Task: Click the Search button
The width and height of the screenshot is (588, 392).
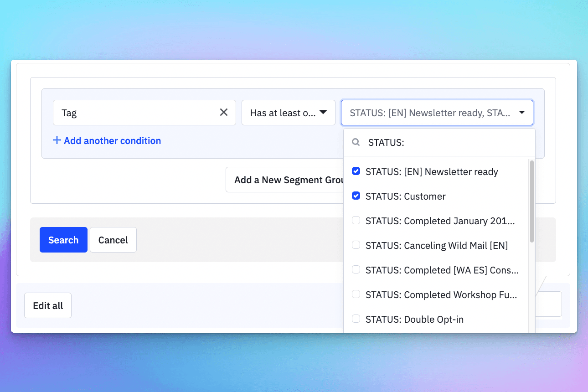Action: (x=63, y=240)
